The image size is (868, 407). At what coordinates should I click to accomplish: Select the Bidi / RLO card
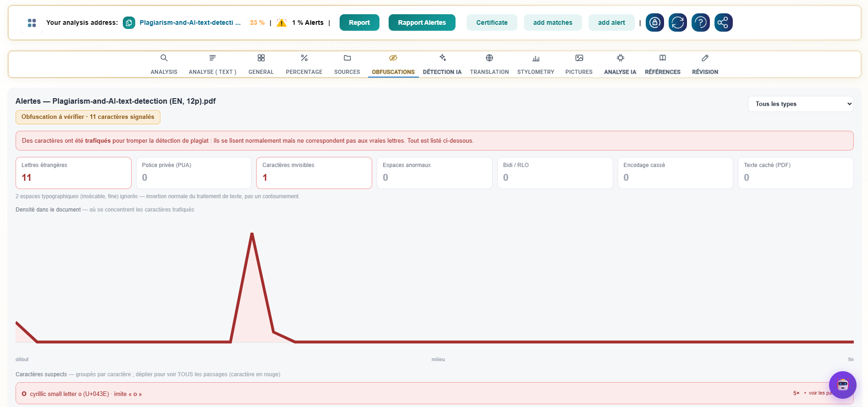pos(555,173)
